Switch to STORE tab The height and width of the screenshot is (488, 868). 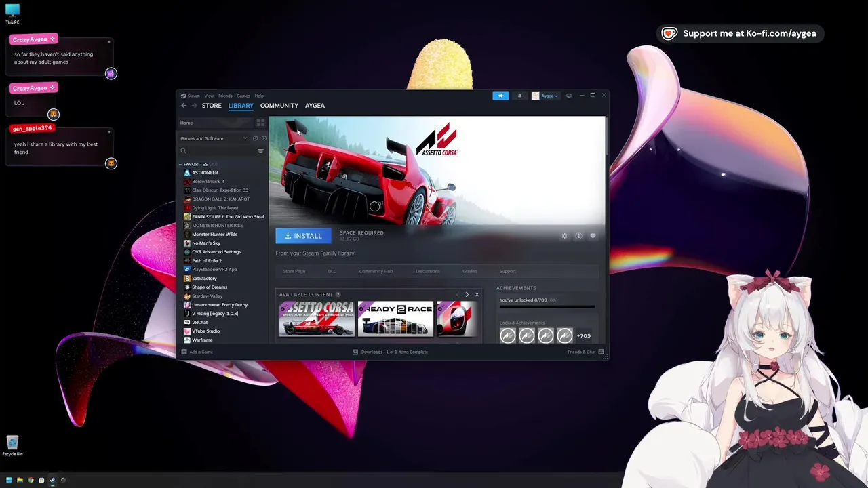(x=212, y=106)
